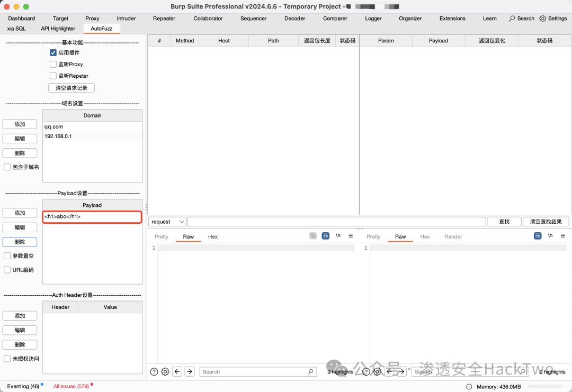Open the Decoder tab
The width and height of the screenshot is (572, 392).
tap(295, 19)
